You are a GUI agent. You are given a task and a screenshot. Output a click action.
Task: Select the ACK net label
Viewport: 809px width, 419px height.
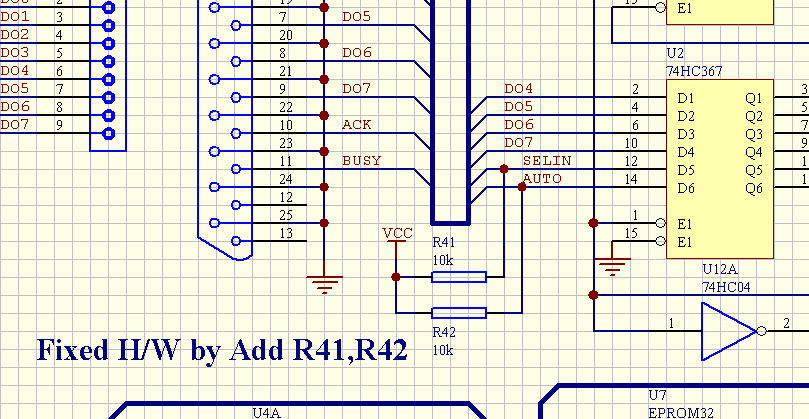point(356,125)
